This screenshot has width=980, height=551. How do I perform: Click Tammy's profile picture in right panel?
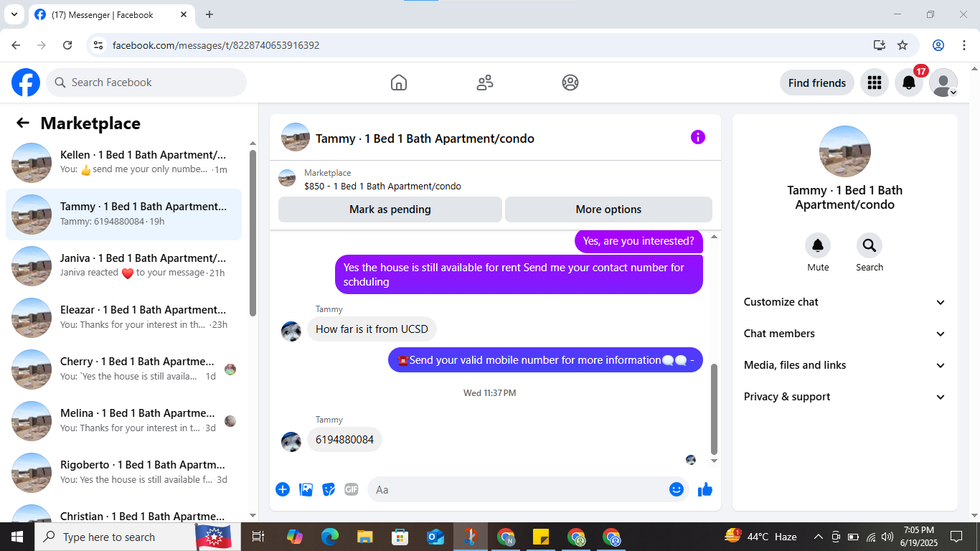coord(845,151)
